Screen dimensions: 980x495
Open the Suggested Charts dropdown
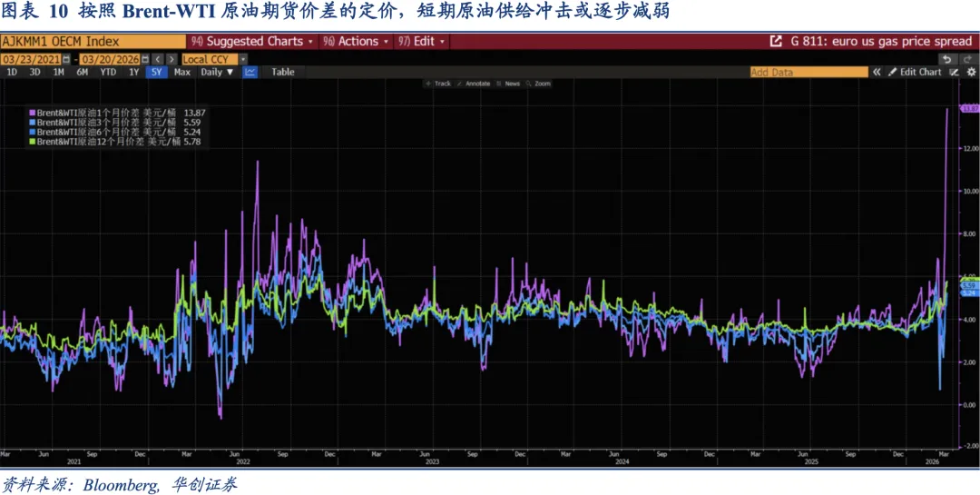tap(252, 42)
